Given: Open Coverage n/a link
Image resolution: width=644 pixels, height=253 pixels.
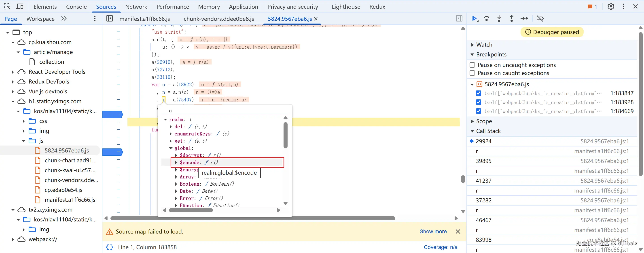Looking at the screenshot, I should (x=440, y=247).
